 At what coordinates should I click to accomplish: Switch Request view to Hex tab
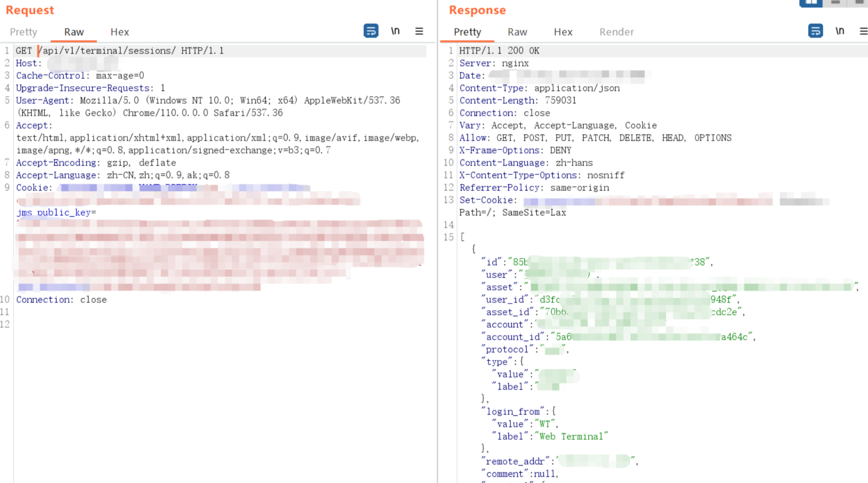click(119, 32)
